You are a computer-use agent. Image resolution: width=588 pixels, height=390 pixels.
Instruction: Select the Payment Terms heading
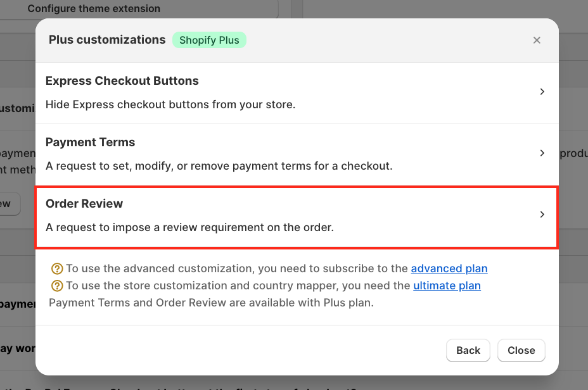click(91, 142)
